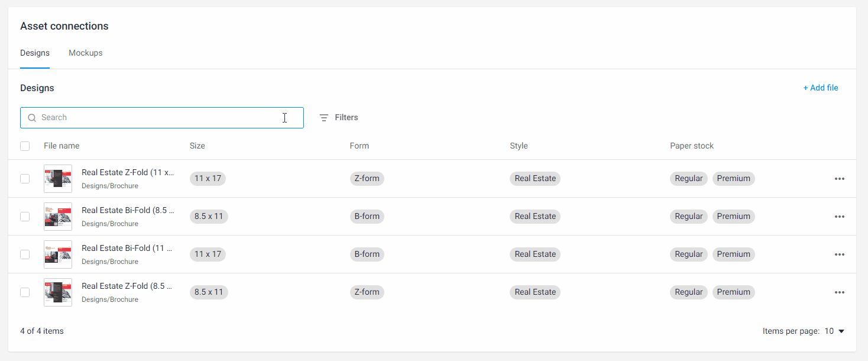Click the thumbnail of the first brochure design
868x361 pixels.
[57, 178]
